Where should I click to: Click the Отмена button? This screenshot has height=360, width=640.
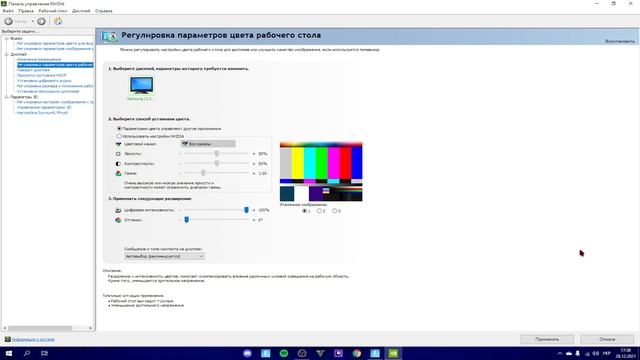click(607, 339)
